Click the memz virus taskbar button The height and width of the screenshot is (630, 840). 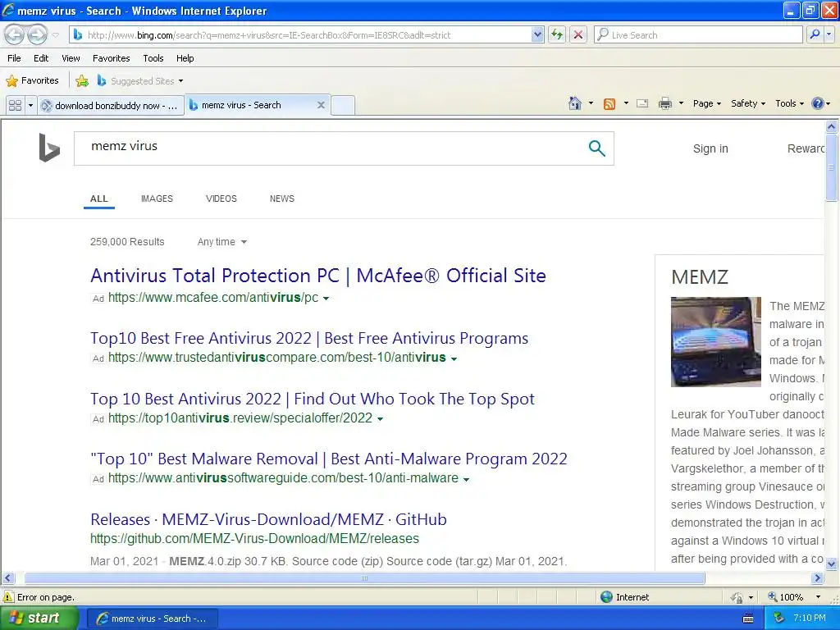[x=152, y=619]
